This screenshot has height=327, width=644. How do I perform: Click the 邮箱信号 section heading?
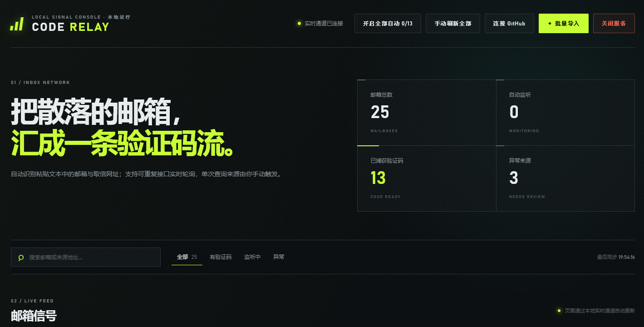(34, 316)
